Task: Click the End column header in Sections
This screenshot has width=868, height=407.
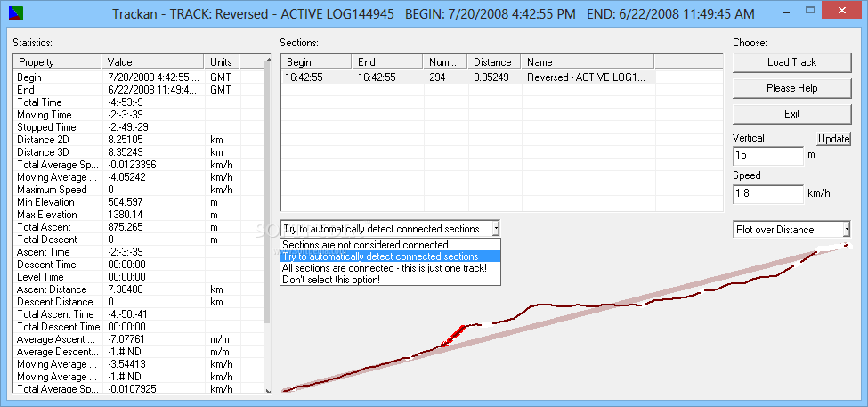Action: tap(387, 62)
